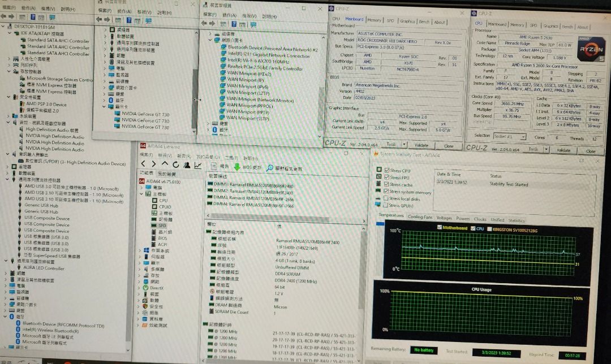Open the line-chart icon in AIDA64 toolbar

pos(198,165)
